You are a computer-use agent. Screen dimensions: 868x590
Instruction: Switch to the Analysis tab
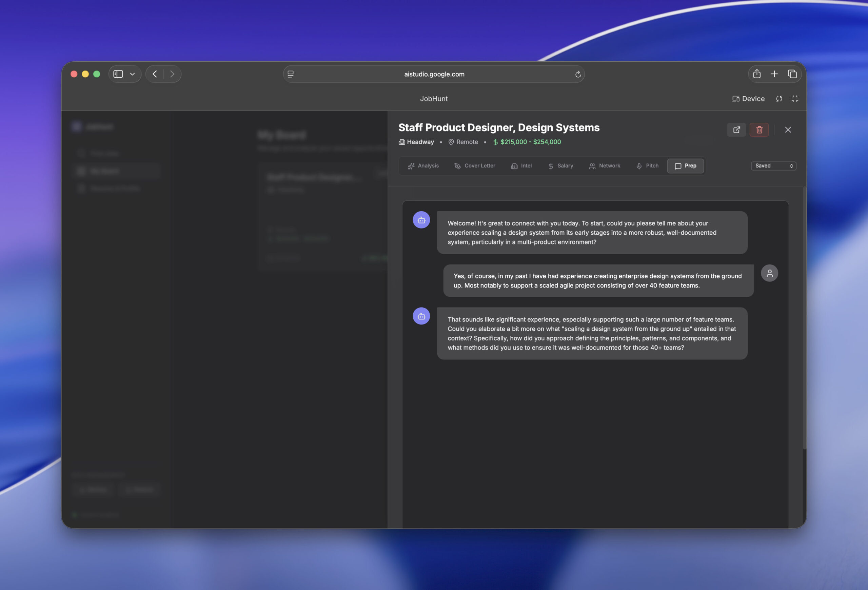[x=423, y=166]
